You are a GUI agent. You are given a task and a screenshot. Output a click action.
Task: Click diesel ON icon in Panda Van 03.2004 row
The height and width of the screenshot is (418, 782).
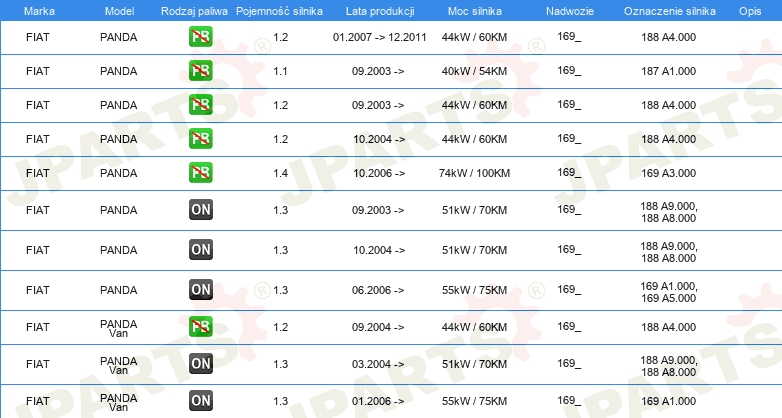tap(200, 363)
